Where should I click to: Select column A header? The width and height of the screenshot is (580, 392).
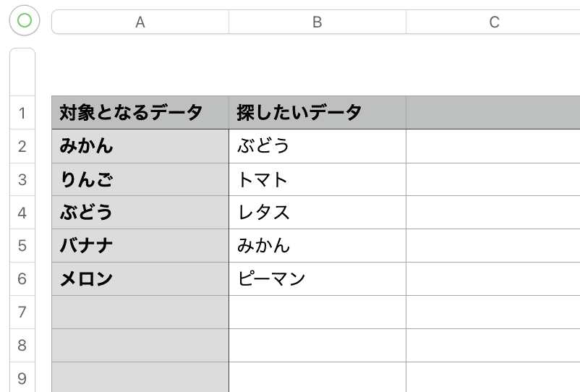click(140, 22)
